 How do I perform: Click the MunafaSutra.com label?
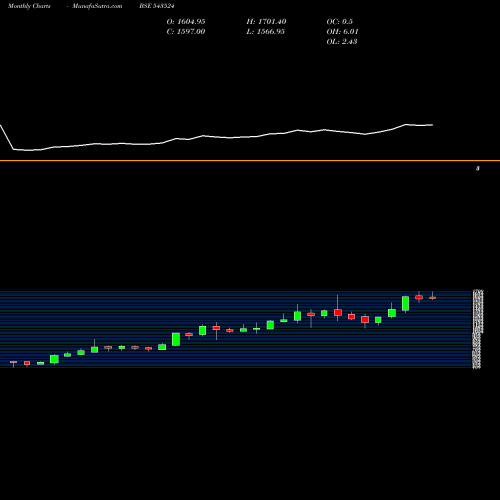coord(97,6)
